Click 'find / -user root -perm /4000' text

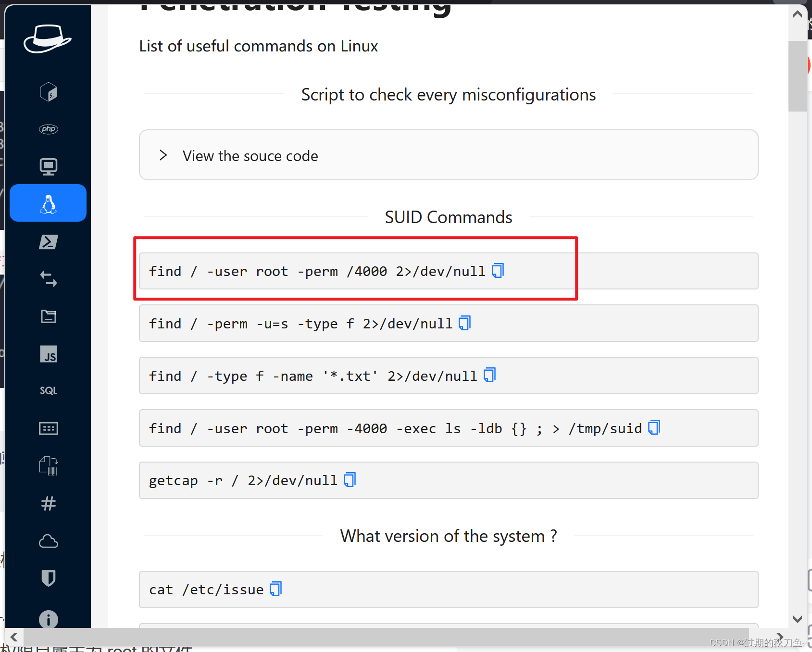pyautogui.click(x=317, y=271)
